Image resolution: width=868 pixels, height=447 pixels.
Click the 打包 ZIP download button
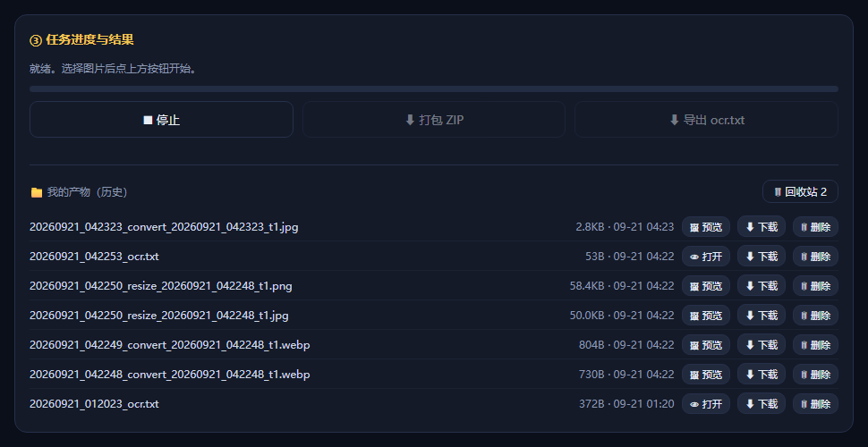[433, 120]
